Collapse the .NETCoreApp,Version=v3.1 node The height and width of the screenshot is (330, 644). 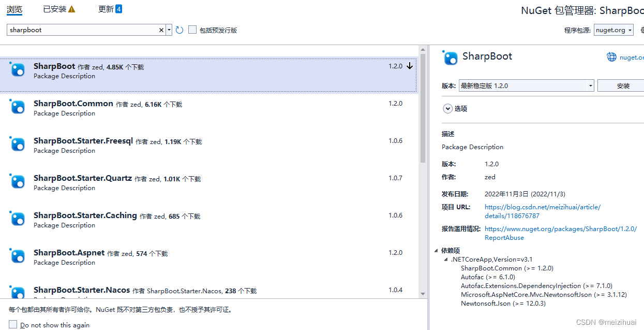pos(446,260)
